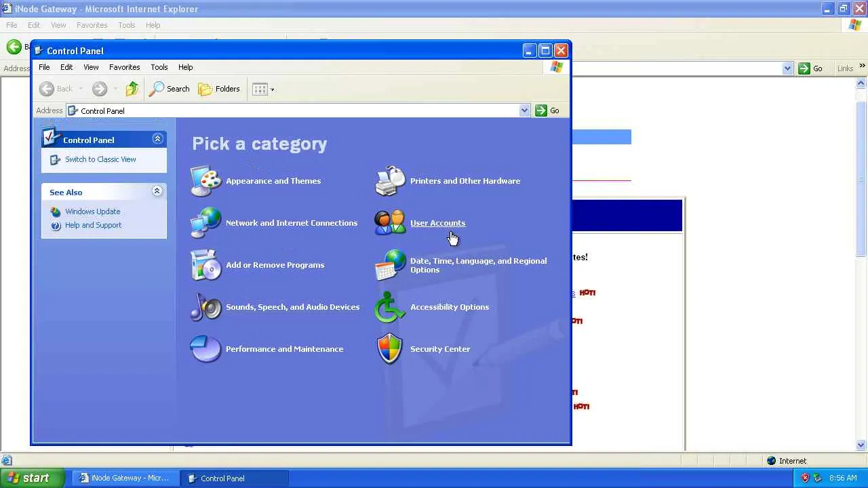This screenshot has height=488, width=868.
Task: Open the Control Panel address bar dropdown
Action: pos(524,110)
